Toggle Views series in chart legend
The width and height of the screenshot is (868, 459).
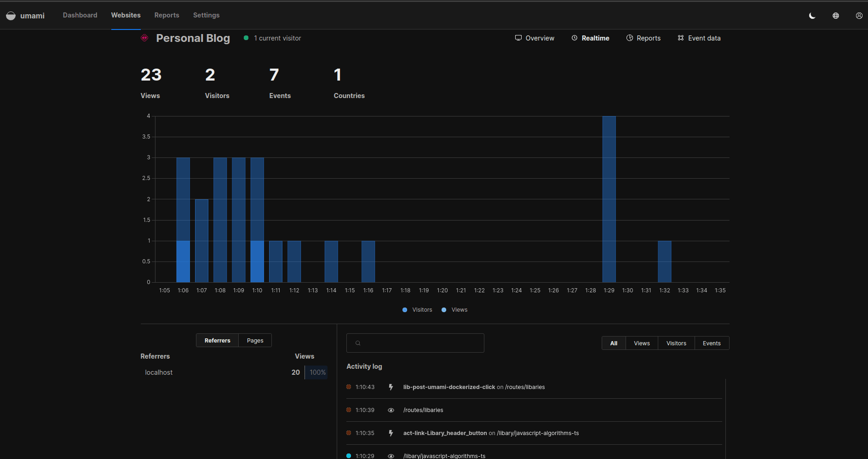tap(454, 310)
